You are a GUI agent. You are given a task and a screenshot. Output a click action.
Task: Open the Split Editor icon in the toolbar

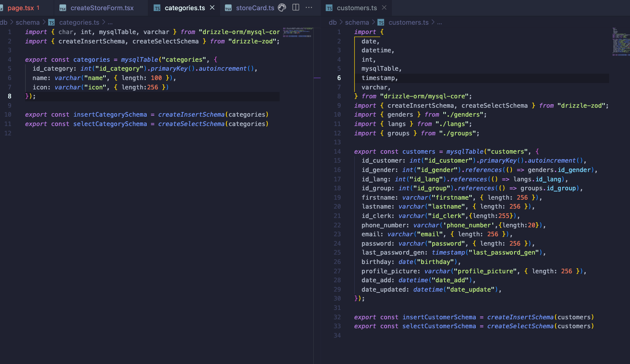(x=296, y=7)
